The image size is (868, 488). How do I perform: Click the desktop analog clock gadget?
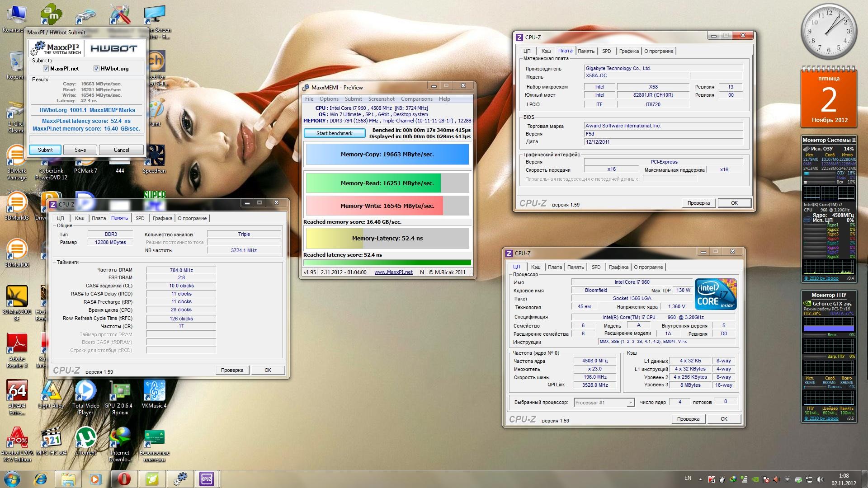tap(829, 32)
